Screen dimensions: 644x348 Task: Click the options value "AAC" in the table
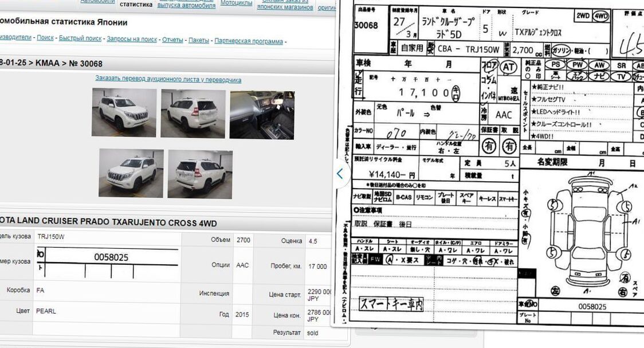[242, 265]
